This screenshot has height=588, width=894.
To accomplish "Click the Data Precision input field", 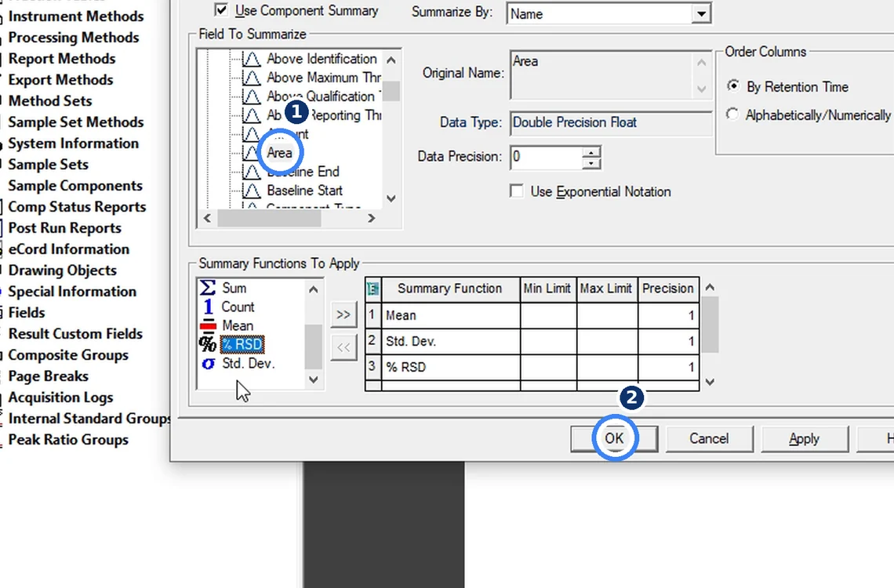I will pyautogui.click(x=547, y=158).
